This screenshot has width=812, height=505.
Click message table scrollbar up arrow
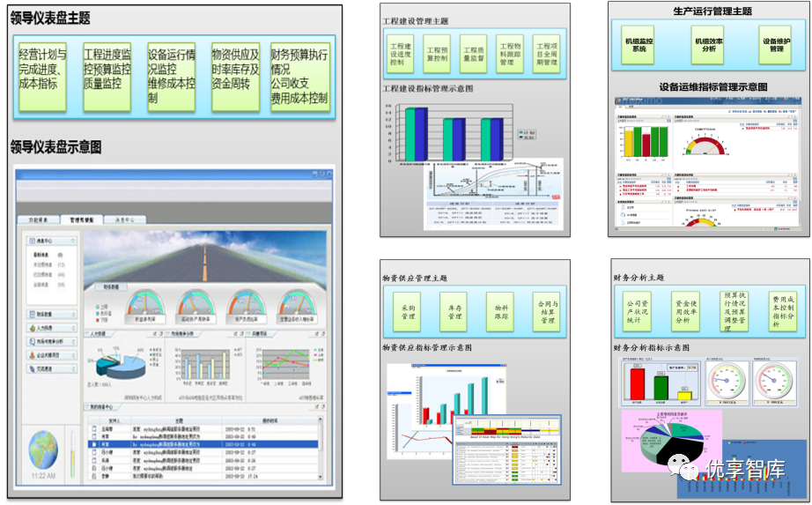321,420
